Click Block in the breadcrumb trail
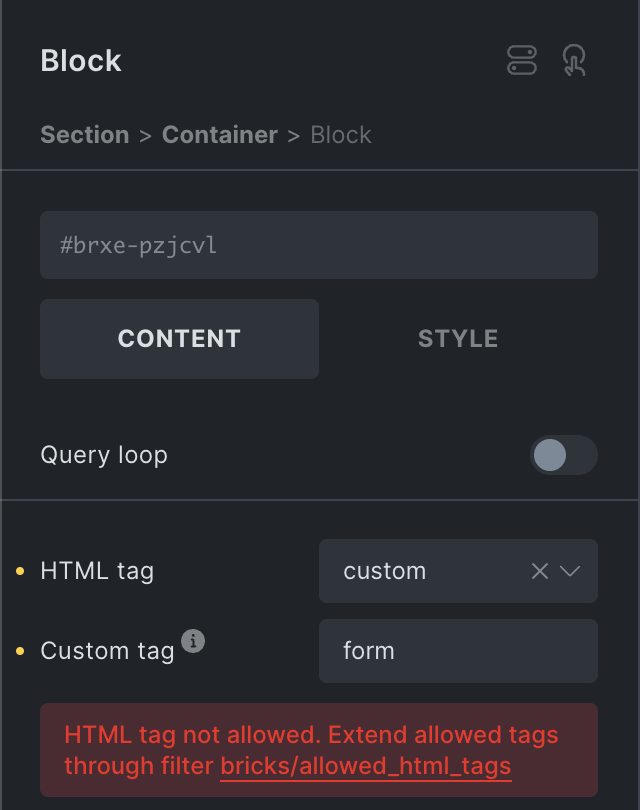 point(341,135)
